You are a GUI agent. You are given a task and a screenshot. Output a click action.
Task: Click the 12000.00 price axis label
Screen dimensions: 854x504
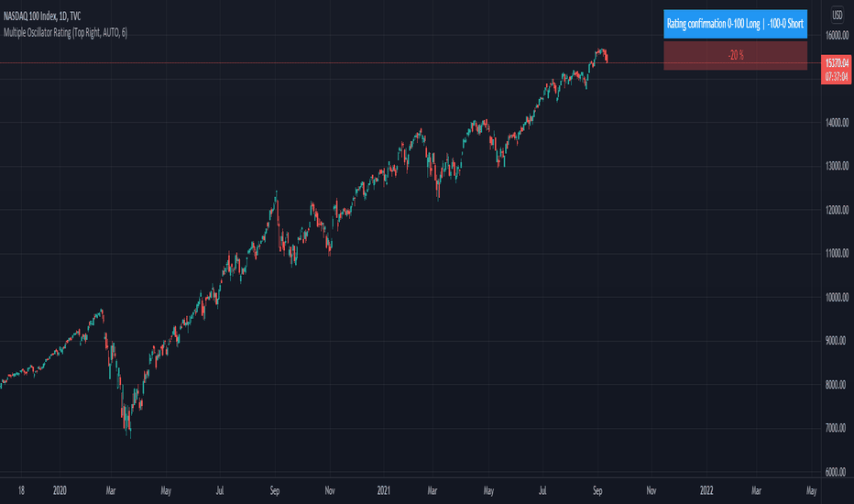coord(837,210)
